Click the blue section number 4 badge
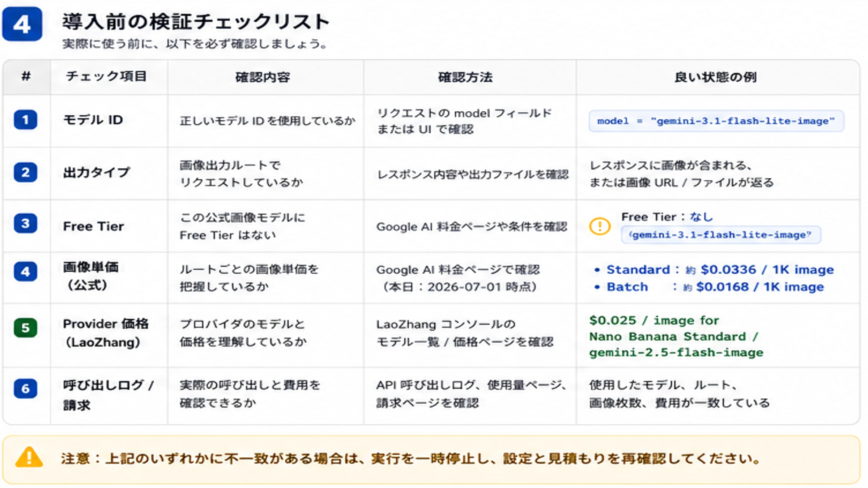This screenshot has height=488, width=868. point(22,24)
